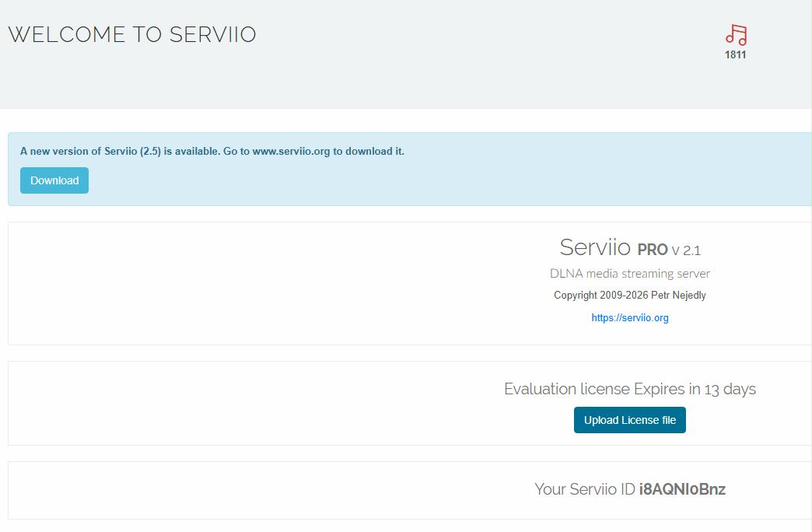Click the WELCOME TO SERVIIO heading
This screenshot has width=812, height=532.
point(132,35)
